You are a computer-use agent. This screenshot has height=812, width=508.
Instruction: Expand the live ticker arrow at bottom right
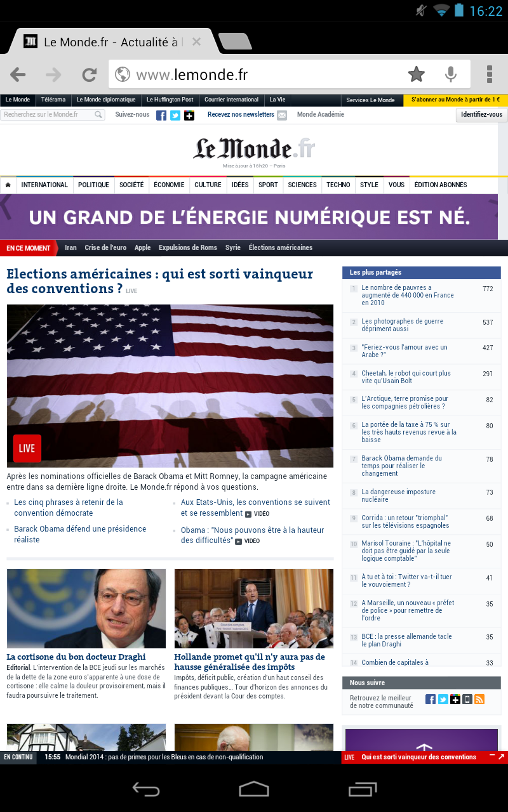pyautogui.click(x=500, y=757)
